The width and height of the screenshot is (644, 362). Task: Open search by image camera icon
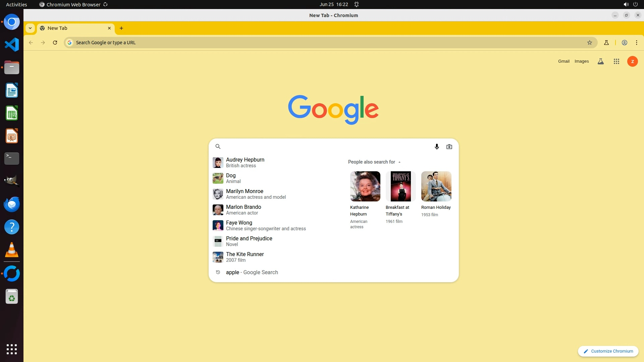pos(449,146)
